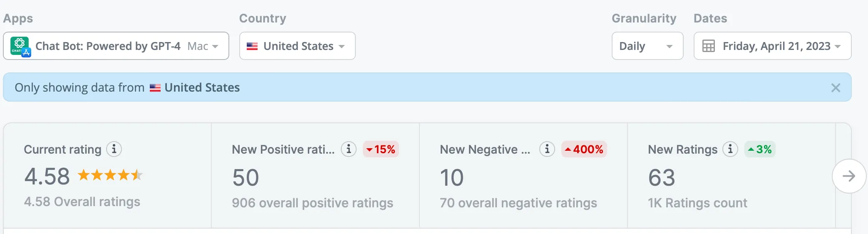This screenshot has width=868, height=234.
Task: Click the info icon beside New Ratings
Action: click(x=730, y=149)
